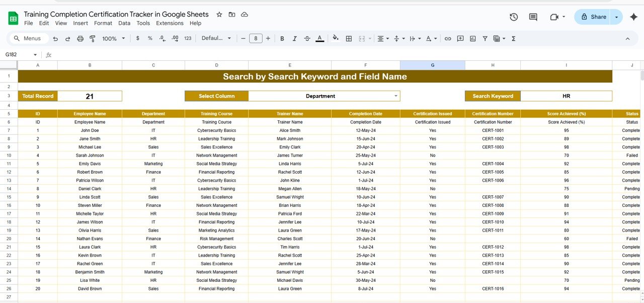The image size is (644, 303).
Task: Increase font size with plus
Action: click(268, 38)
